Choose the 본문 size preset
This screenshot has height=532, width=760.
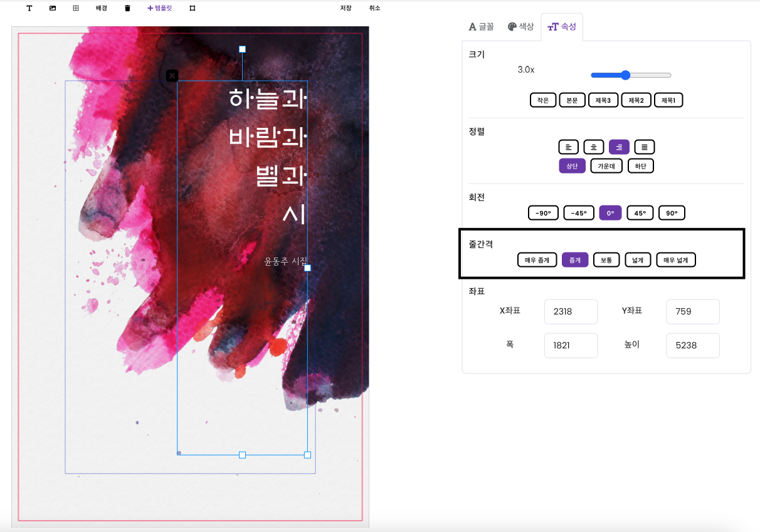tap(573, 100)
